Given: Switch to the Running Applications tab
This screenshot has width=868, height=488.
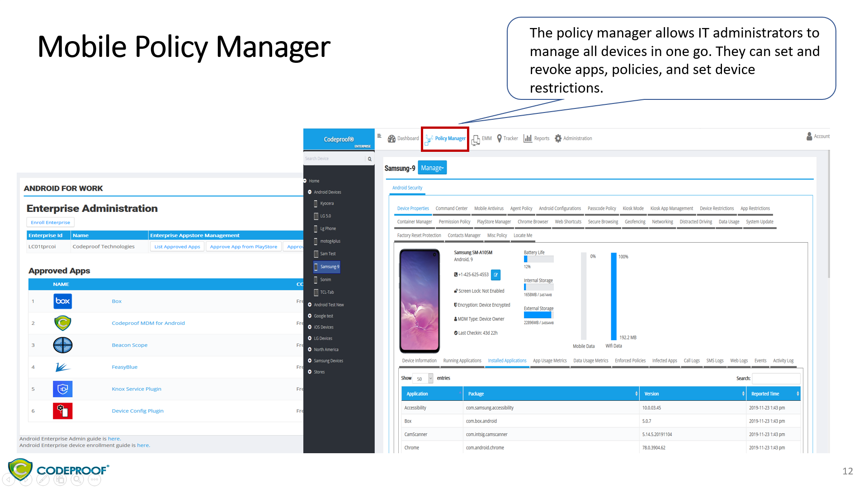Looking at the screenshot, I should [x=462, y=361].
